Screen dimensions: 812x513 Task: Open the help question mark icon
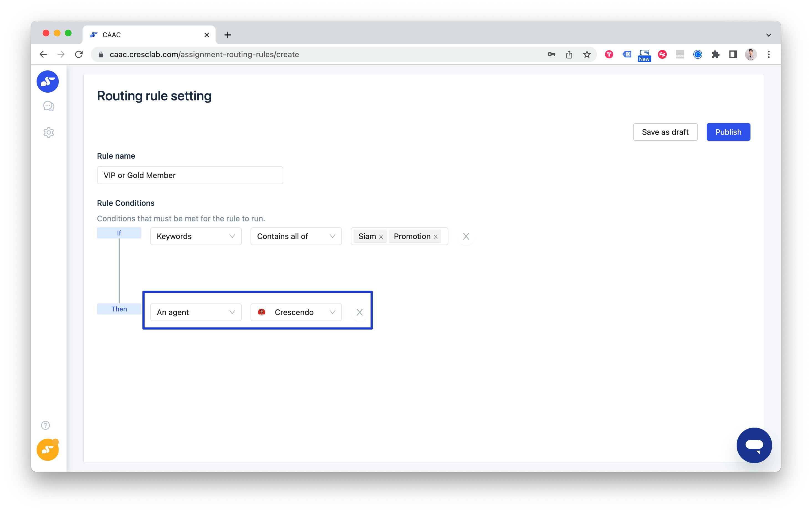pos(45,425)
